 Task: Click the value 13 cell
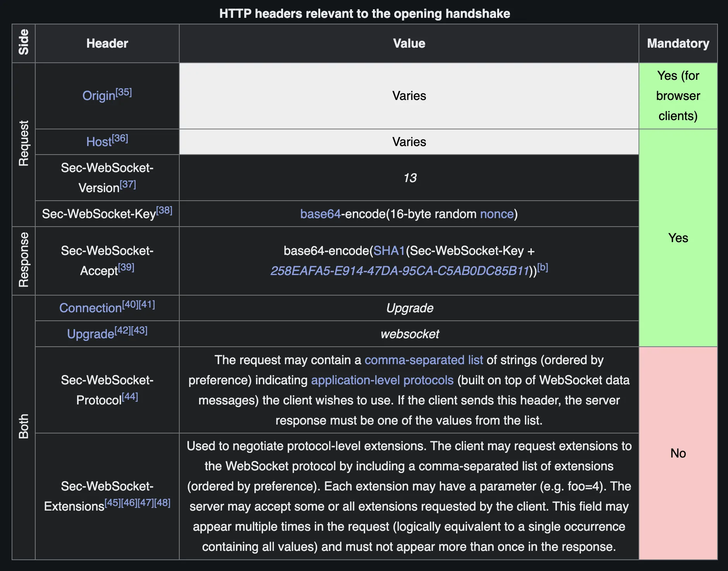coord(409,178)
